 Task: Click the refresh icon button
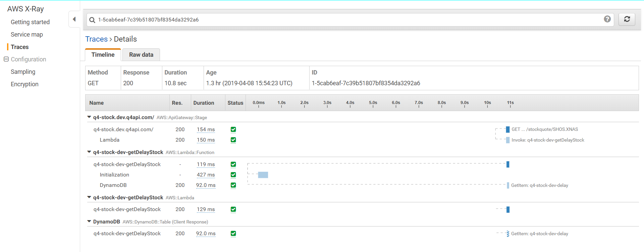pos(627,19)
